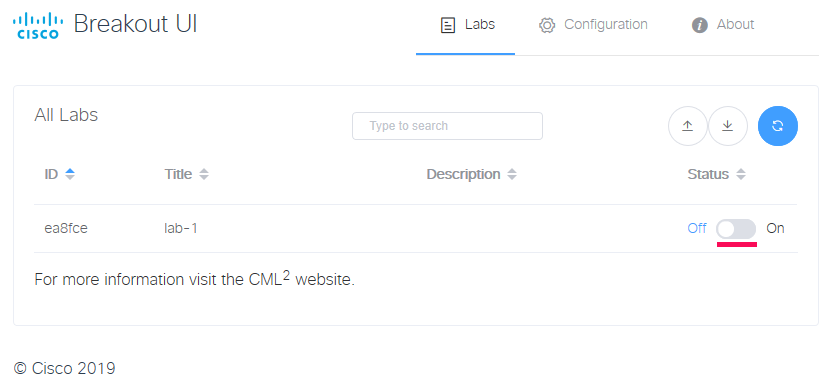Click the Configuration gear icon

tap(547, 25)
